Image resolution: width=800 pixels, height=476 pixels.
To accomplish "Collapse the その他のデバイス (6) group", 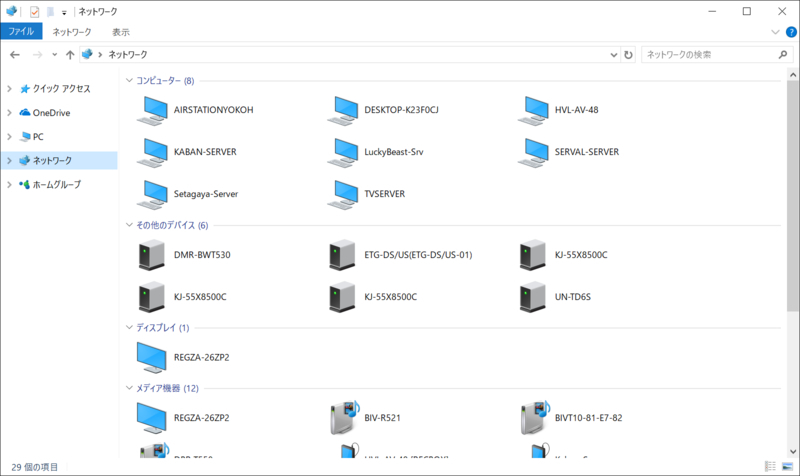I will (129, 225).
